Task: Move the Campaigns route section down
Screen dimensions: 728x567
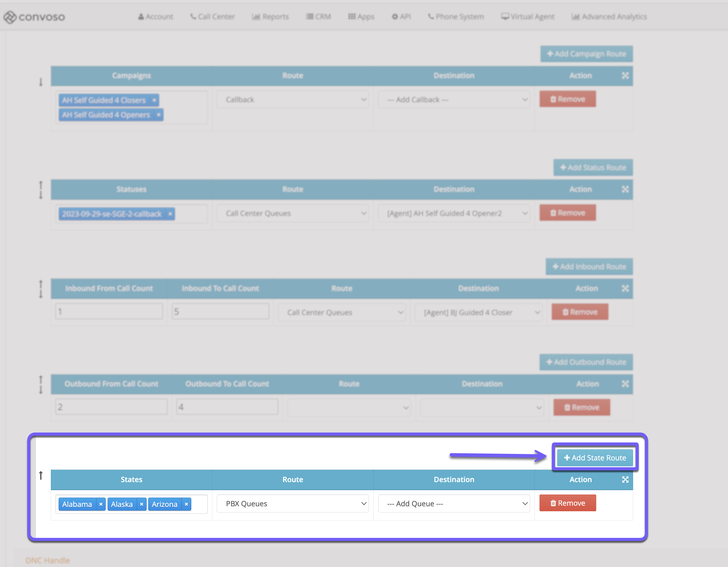Action: point(41,82)
